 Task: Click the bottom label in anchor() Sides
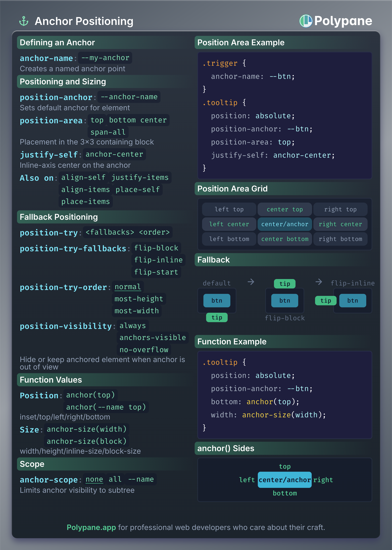(x=285, y=493)
